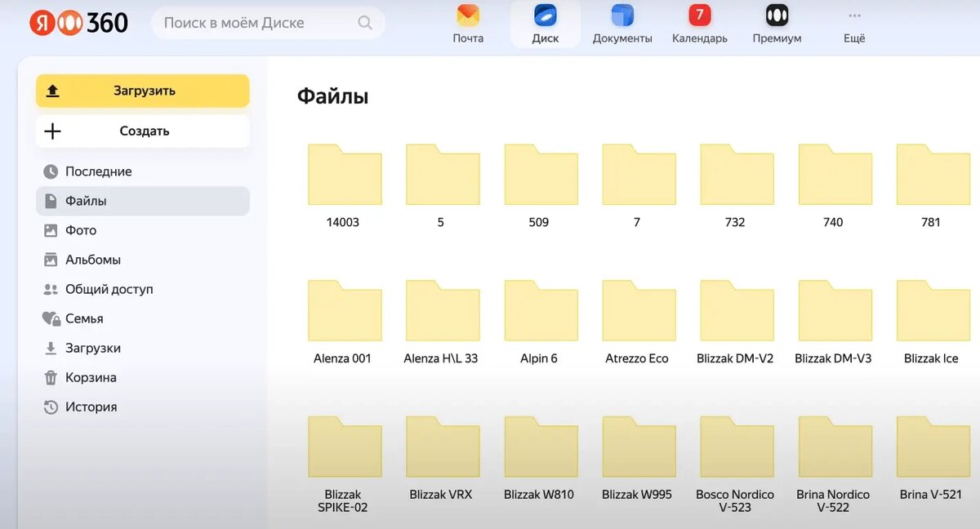
Task: Select the Alpin 6 folder icon
Action: click(541, 310)
